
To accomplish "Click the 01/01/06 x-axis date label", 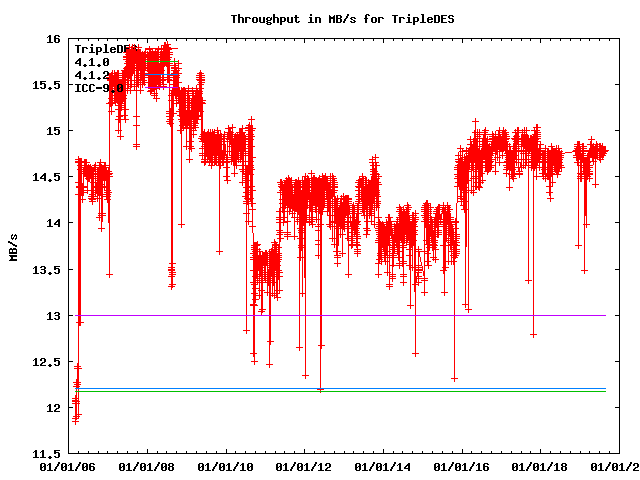I will 68,467.
